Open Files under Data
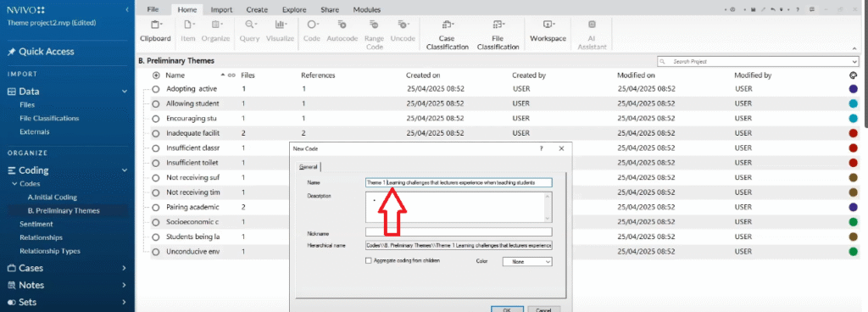The image size is (868, 312). tap(27, 104)
